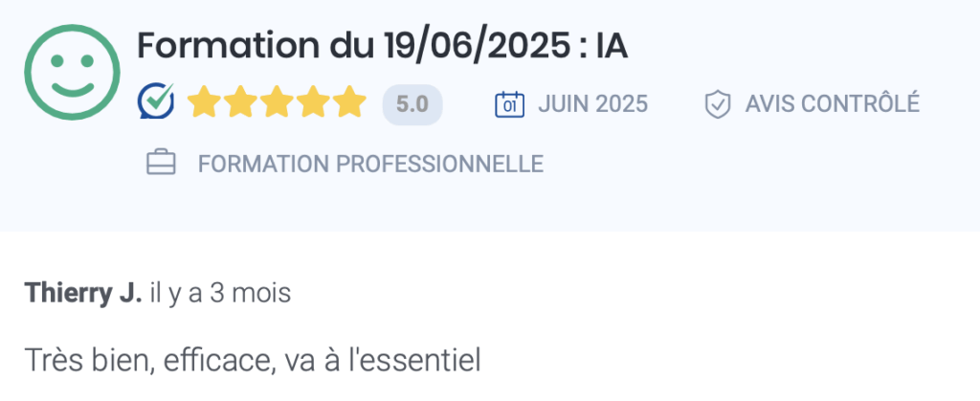The width and height of the screenshot is (980, 401).
Task: Click the second yellow star
Action: (239, 101)
